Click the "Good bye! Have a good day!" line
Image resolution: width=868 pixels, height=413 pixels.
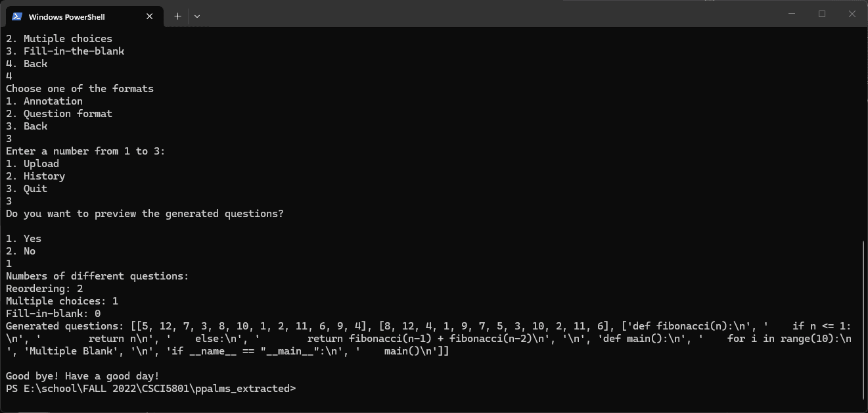coord(83,376)
